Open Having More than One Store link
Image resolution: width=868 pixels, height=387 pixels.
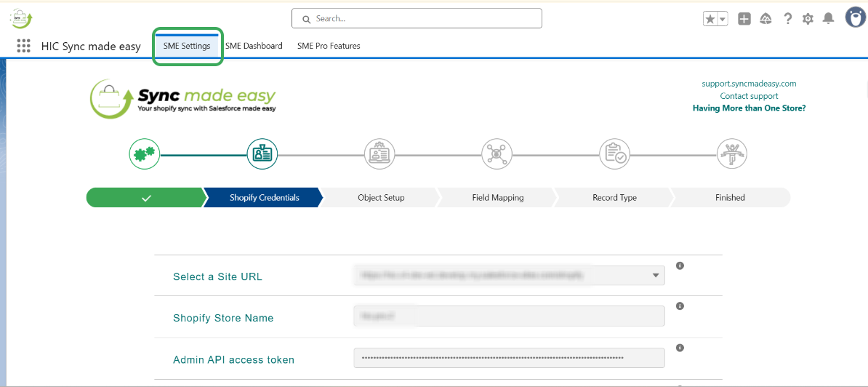pyautogui.click(x=749, y=108)
